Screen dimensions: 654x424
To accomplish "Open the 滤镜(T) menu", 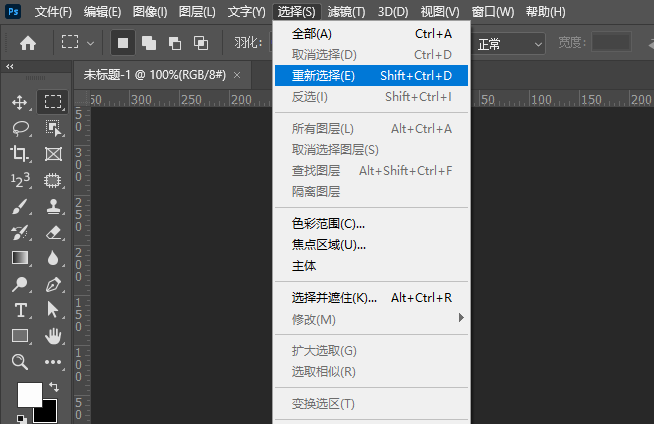I will [x=347, y=12].
